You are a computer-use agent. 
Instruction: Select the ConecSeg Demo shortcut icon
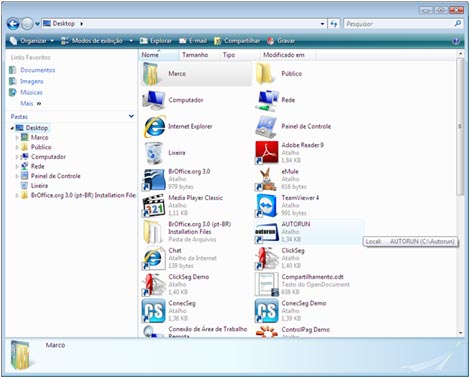pyautogui.click(x=267, y=311)
